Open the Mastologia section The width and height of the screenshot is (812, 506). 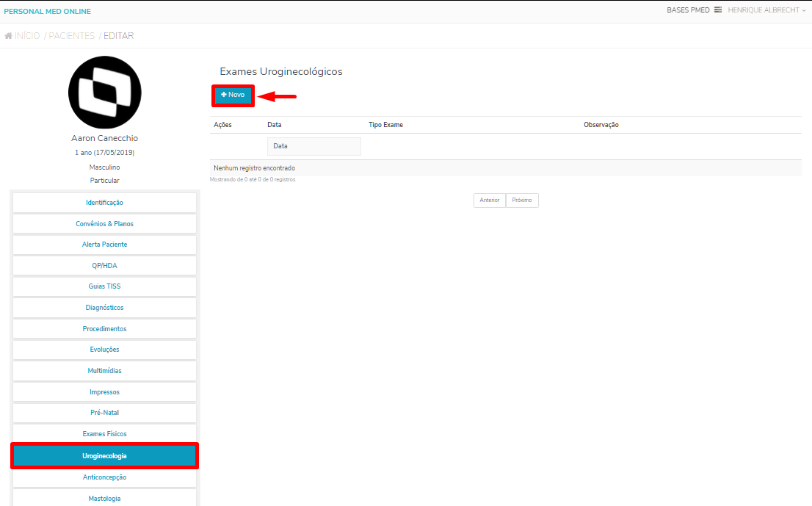(104, 498)
